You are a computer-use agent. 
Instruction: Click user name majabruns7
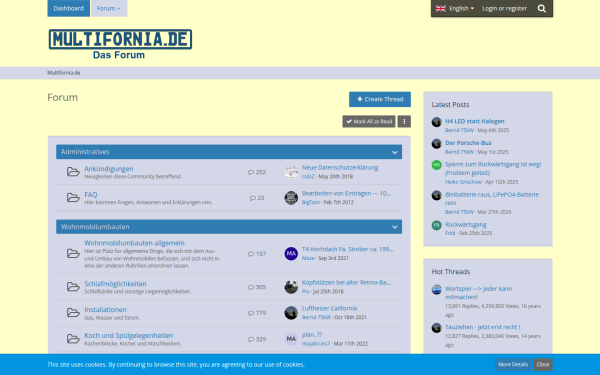pos(316,344)
